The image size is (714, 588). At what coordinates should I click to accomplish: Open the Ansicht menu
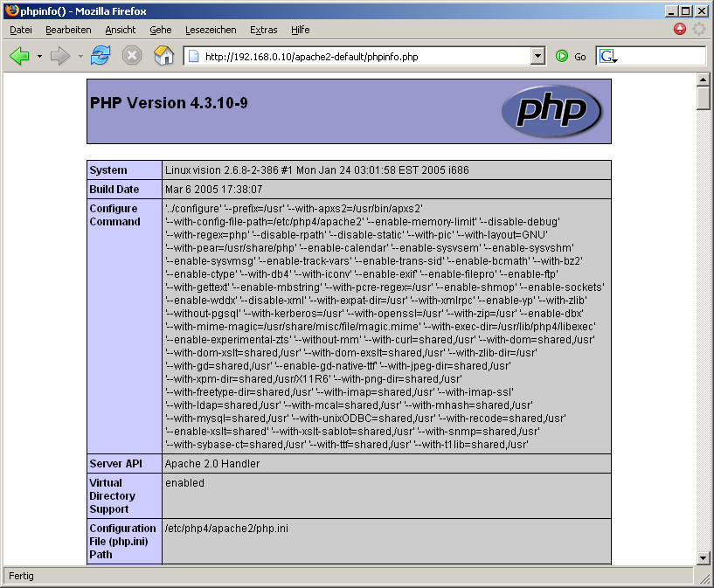tap(120, 30)
